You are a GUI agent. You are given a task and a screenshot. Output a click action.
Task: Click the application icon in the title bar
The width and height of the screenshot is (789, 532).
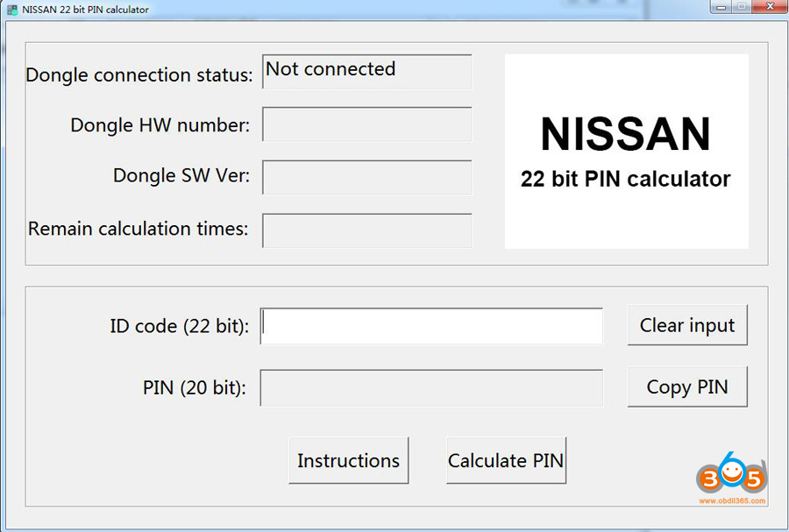11,9
